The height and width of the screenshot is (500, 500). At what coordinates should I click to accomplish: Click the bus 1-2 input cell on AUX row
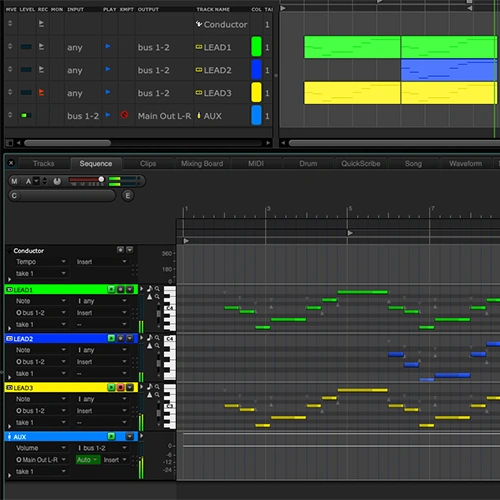tap(83, 116)
